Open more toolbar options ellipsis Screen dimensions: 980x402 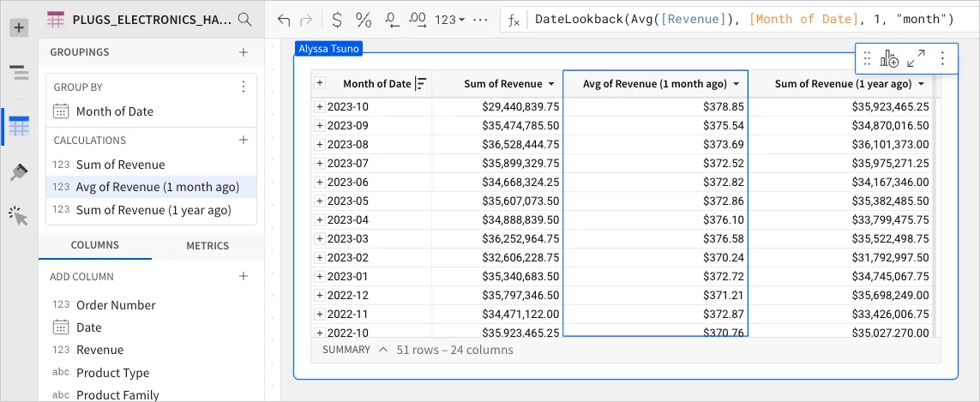click(480, 20)
